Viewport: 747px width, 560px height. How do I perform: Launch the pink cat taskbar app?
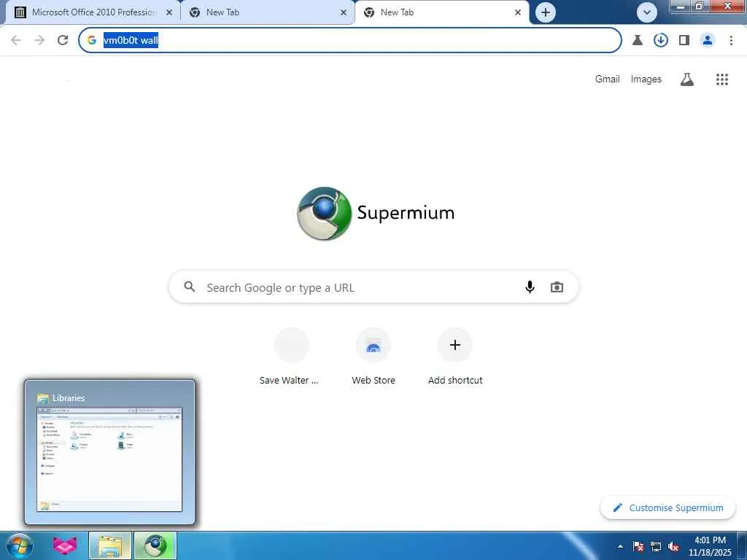click(64, 545)
